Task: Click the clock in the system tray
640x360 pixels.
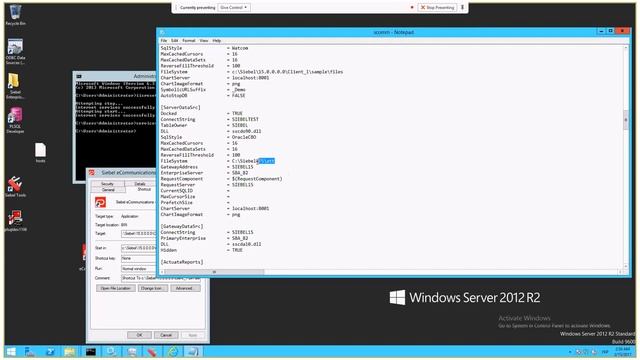Action: coord(622,352)
